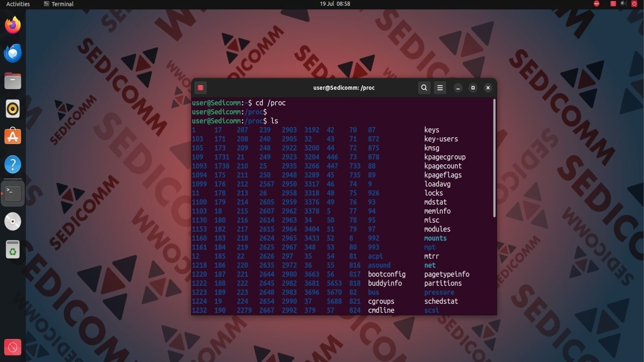The image size is (644, 362).
Task: Click the Terminal icon in dock
Action: coord(13,193)
